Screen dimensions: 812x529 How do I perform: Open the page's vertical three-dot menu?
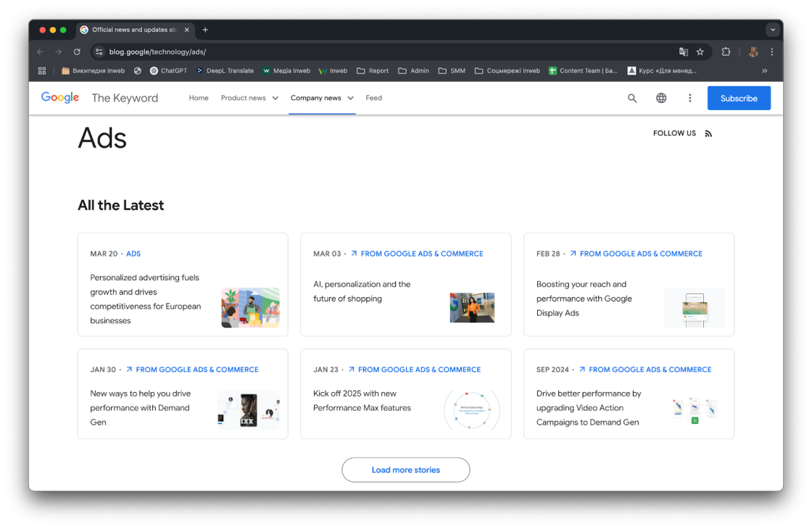pos(689,99)
